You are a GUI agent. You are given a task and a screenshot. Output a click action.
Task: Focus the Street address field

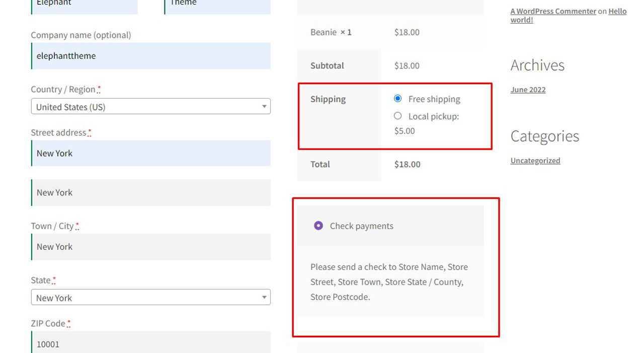150,153
